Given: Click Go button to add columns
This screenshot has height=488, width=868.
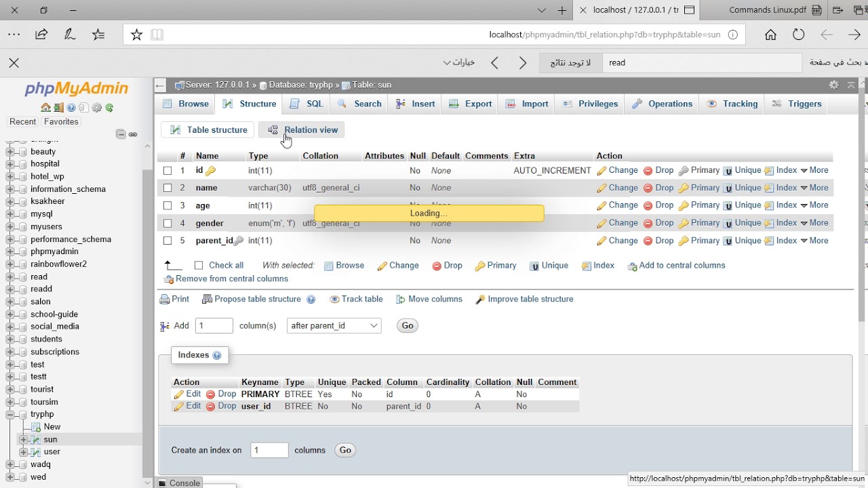Looking at the screenshot, I should [408, 326].
